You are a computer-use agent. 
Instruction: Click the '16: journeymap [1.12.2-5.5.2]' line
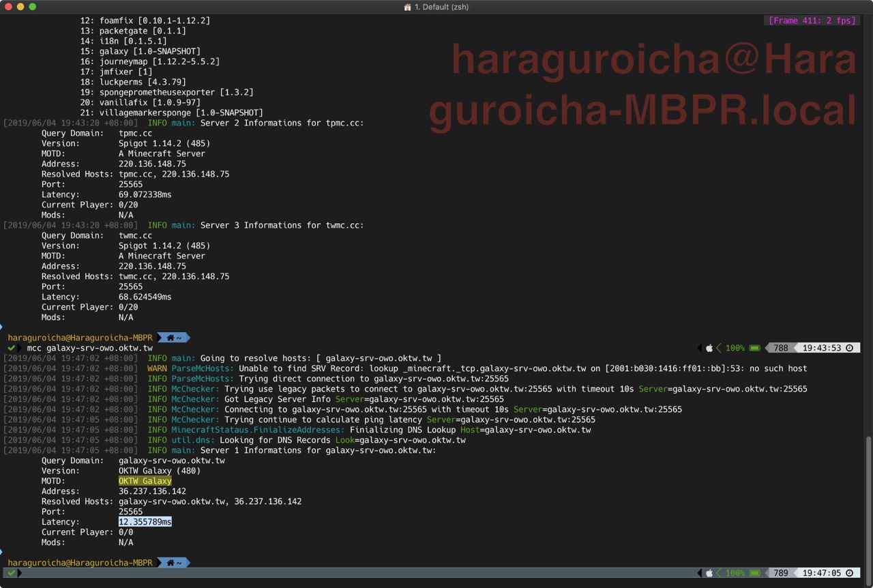pyautogui.click(x=150, y=61)
